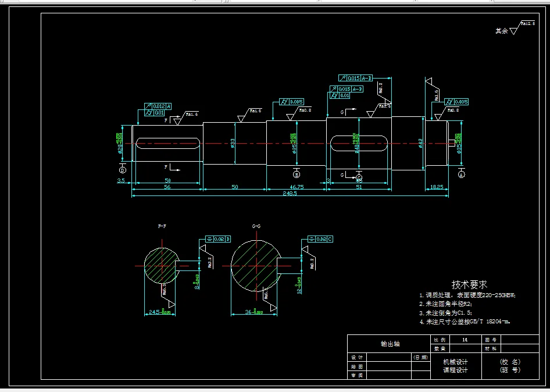The image size is (550, 392).
Task: Click note 2 about fillet radius R2
Action: coord(445,304)
